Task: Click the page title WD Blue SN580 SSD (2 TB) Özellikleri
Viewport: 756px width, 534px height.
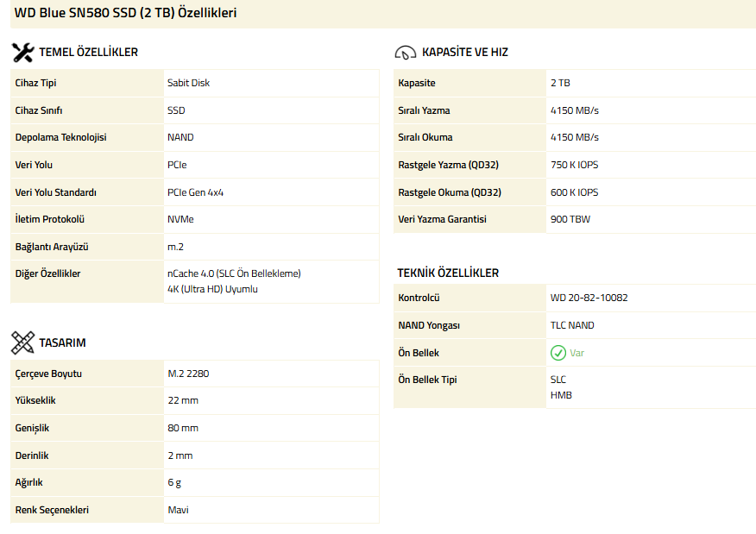Action: point(125,13)
